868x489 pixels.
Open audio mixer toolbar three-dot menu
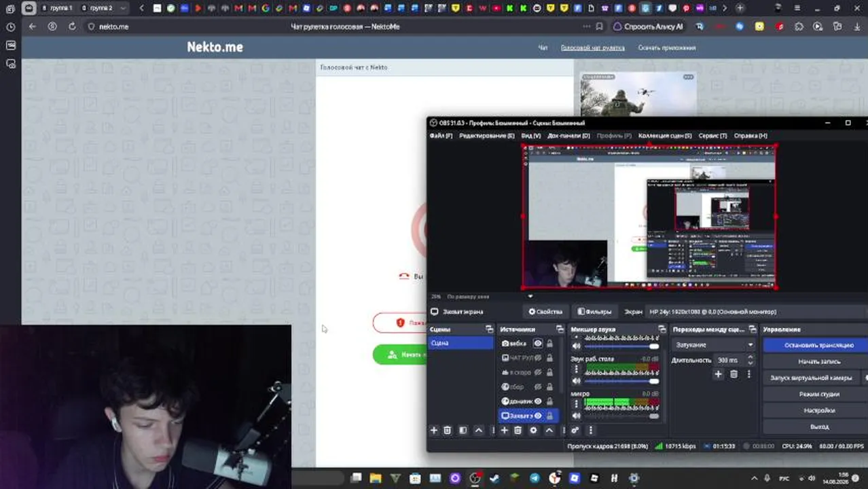click(590, 430)
